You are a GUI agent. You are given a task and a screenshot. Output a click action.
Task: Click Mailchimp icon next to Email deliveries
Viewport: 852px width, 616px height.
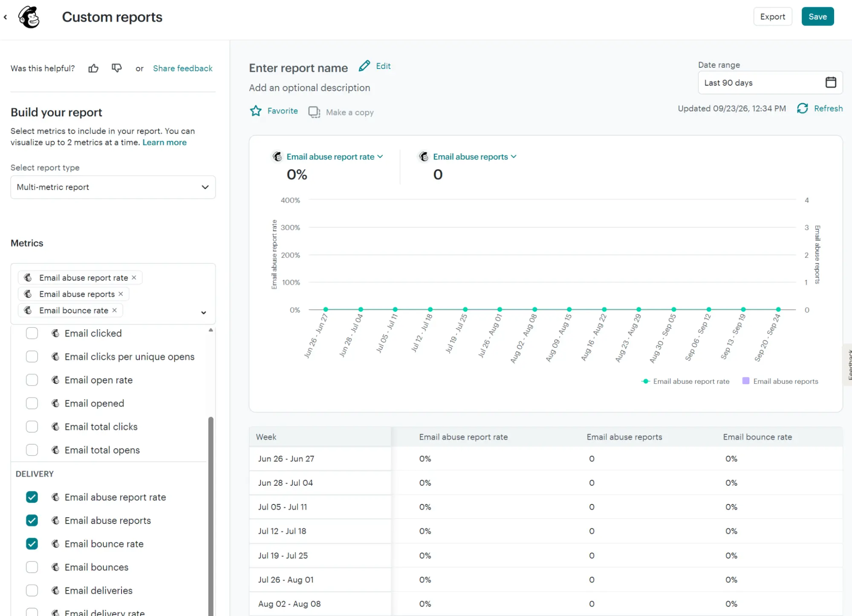(55, 590)
